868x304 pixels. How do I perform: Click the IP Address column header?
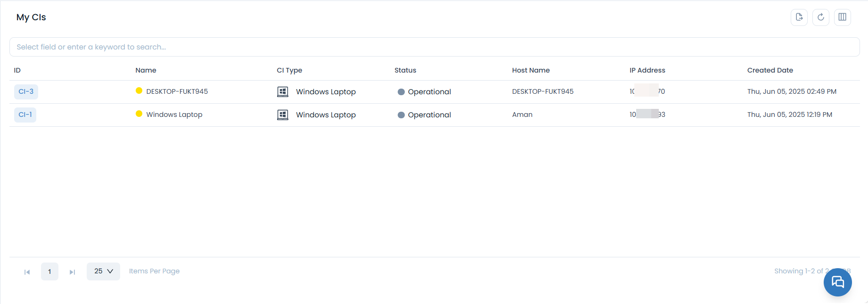point(647,70)
